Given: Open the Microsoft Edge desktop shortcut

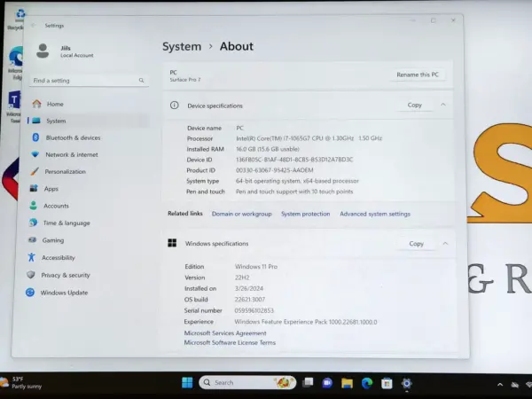Looking at the screenshot, I should 16,64.
